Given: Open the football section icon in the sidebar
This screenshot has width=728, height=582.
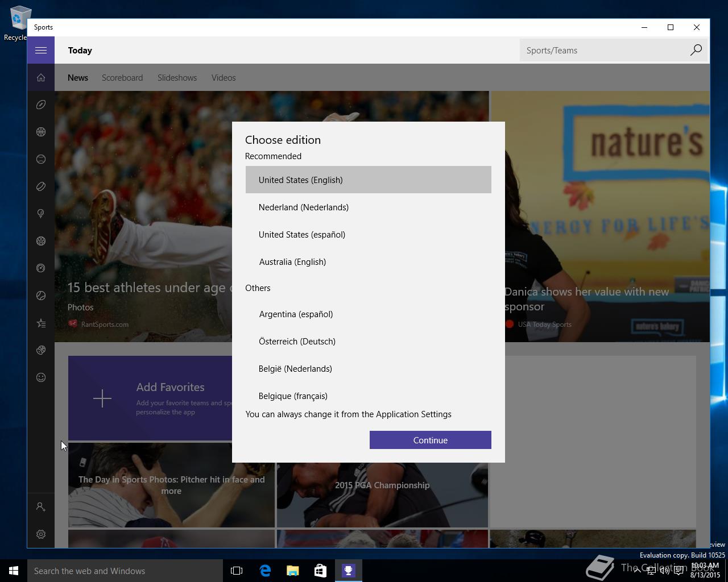Looking at the screenshot, I should coord(41,105).
